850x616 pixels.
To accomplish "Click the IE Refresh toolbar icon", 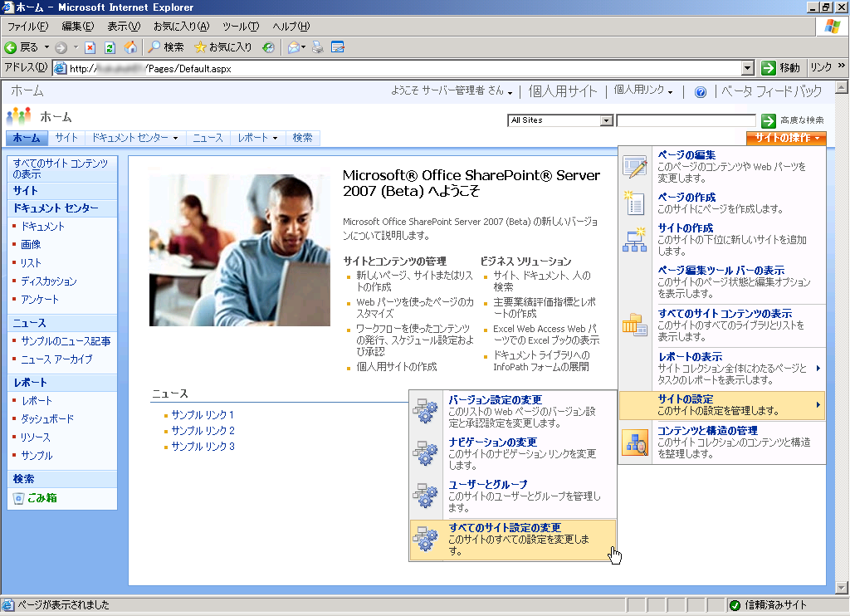I will click(110, 47).
